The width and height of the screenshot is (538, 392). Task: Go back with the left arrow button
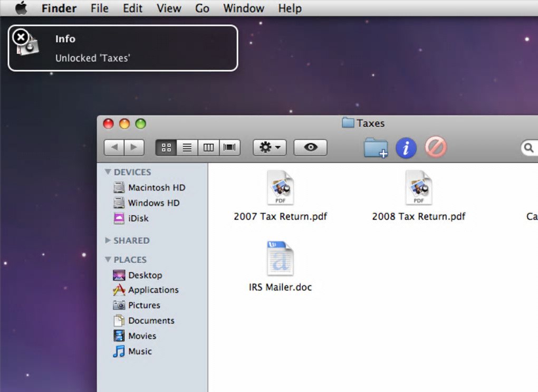[114, 148]
